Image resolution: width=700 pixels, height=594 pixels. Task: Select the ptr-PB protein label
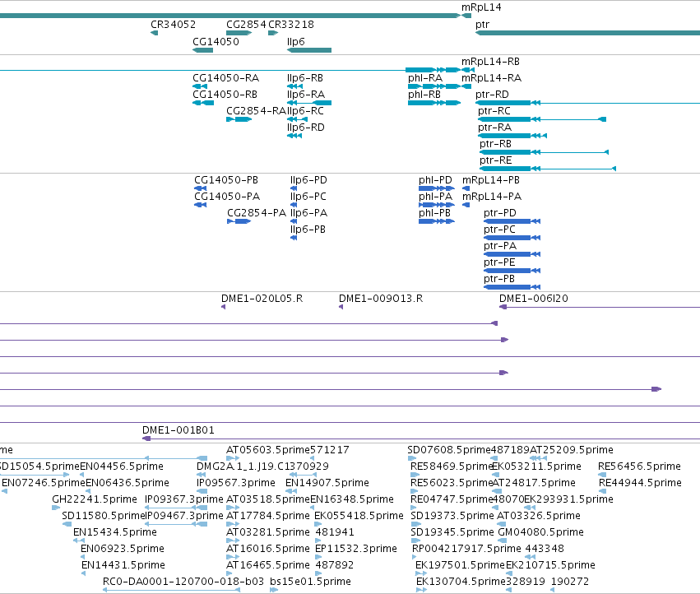[499, 279]
